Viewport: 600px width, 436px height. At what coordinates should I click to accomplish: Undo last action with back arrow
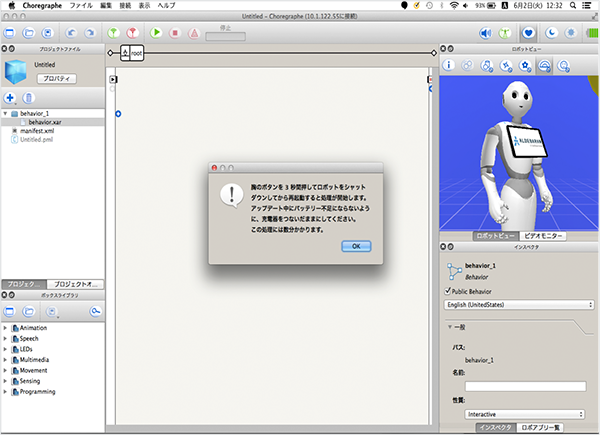pos(71,33)
